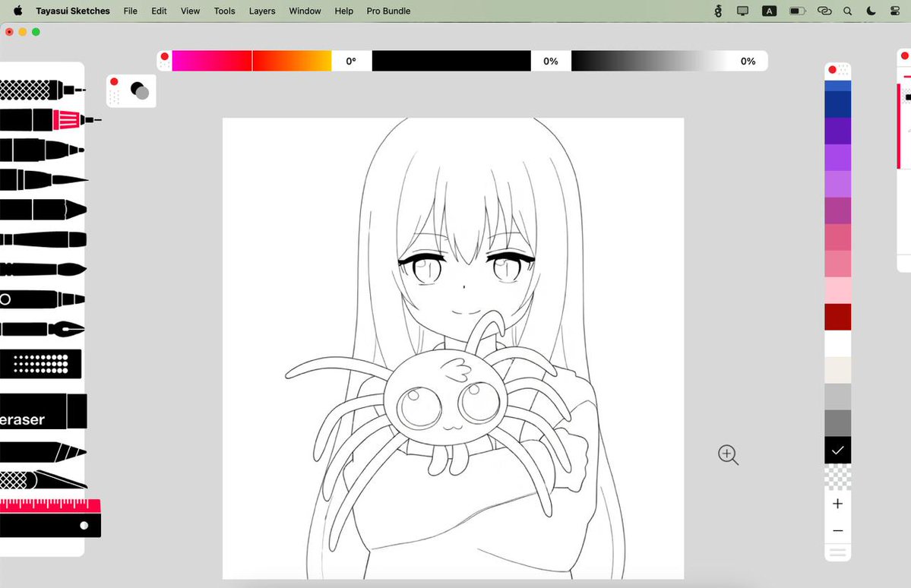Viewport: 911px width, 588px height.
Task: Toggle Do Not Disturb moon icon
Action: [871, 11]
